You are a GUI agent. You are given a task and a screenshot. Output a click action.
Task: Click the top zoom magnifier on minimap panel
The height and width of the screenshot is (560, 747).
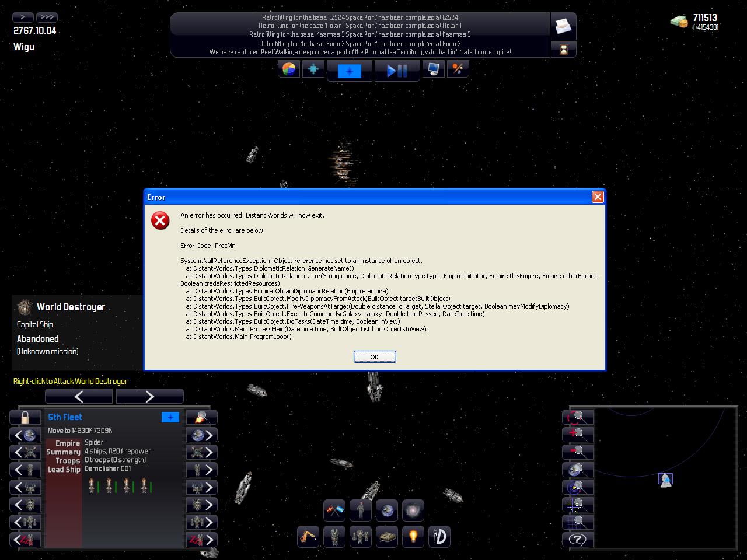(x=578, y=417)
